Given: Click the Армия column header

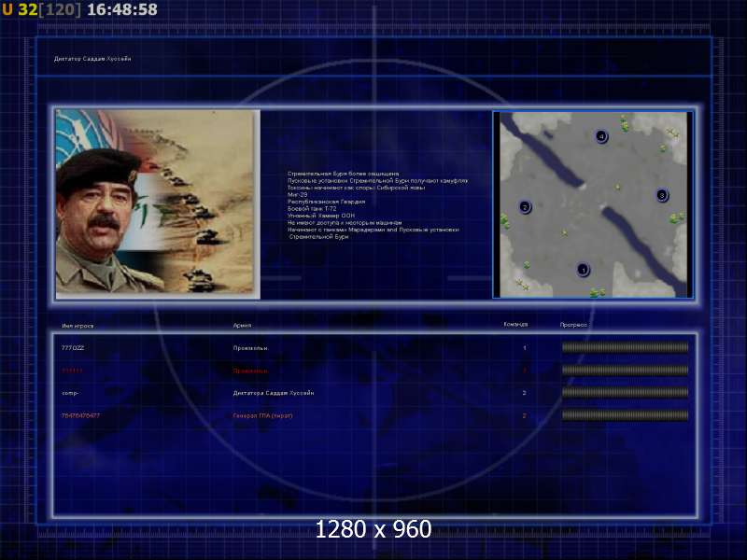Looking at the screenshot, I should pos(242,325).
